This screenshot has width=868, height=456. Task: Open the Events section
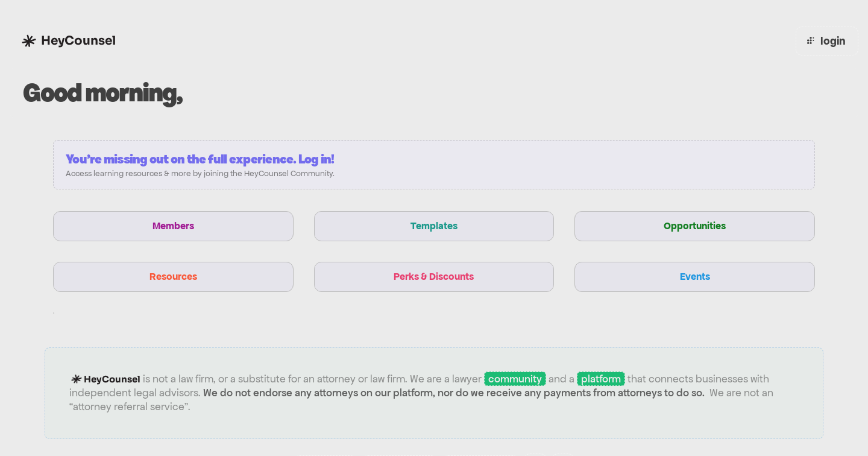pyautogui.click(x=694, y=277)
